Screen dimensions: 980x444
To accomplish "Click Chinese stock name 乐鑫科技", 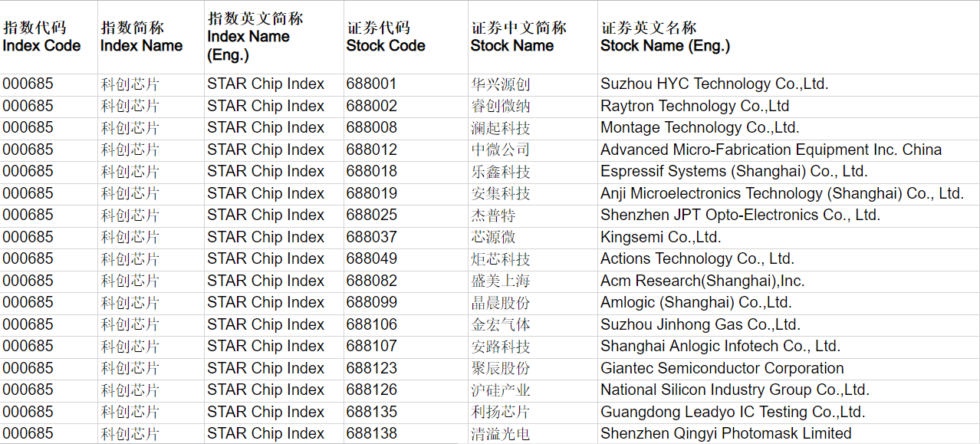I will click(501, 171).
